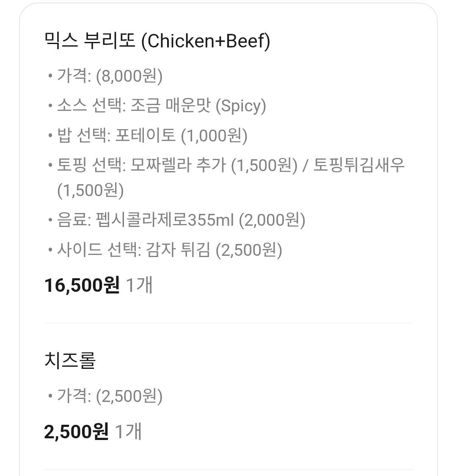Tap the wrapped (1,500원) shrimp topping price
This screenshot has height=476, width=457.
point(91,191)
